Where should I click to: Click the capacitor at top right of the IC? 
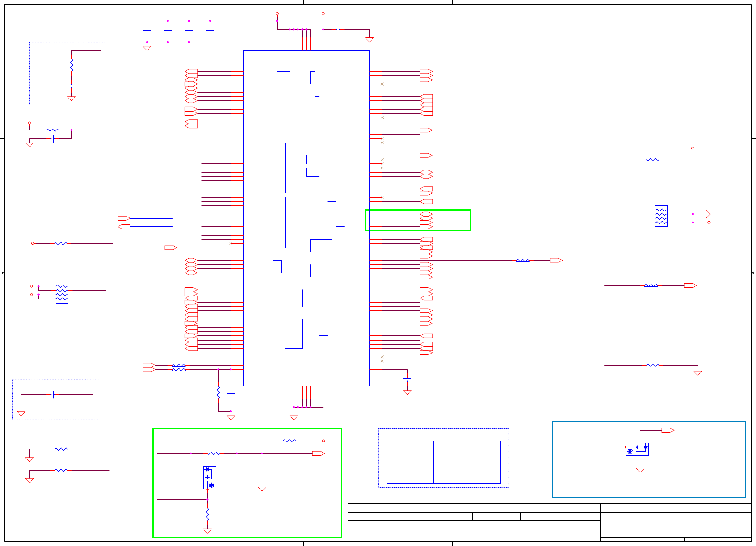(338, 29)
